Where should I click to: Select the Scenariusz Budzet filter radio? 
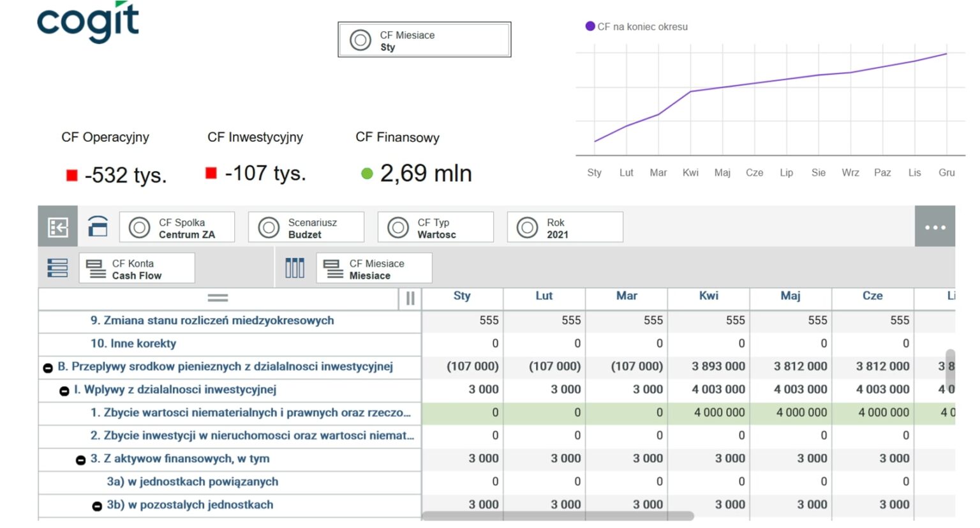[x=269, y=227]
